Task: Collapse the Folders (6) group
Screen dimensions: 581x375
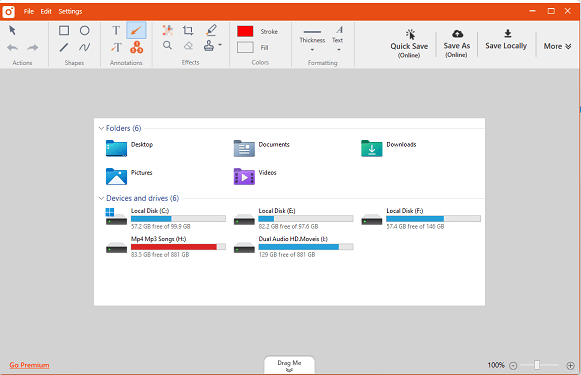Action: [x=101, y=128]
